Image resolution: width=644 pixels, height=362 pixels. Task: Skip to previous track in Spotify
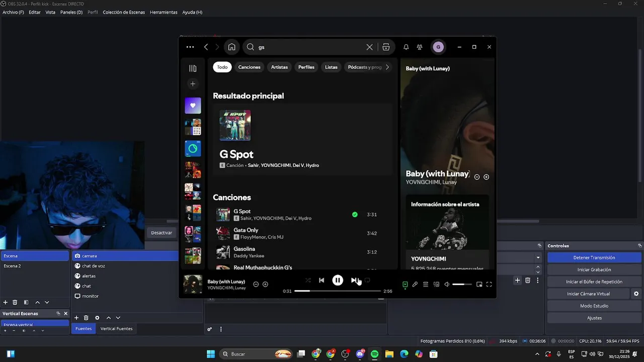(321, 280)
